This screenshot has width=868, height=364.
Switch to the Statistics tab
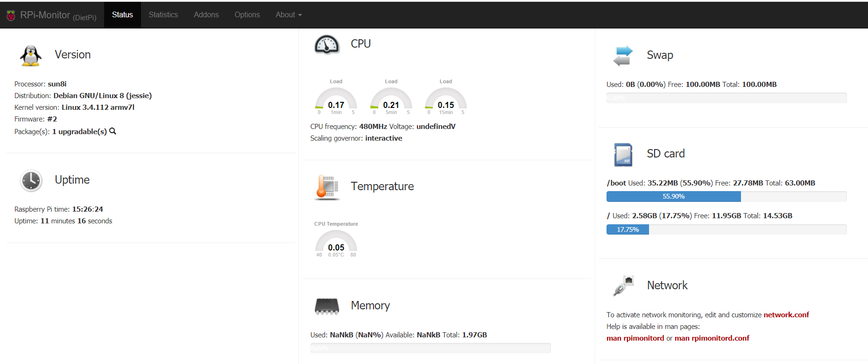click(x=163, y=15)
